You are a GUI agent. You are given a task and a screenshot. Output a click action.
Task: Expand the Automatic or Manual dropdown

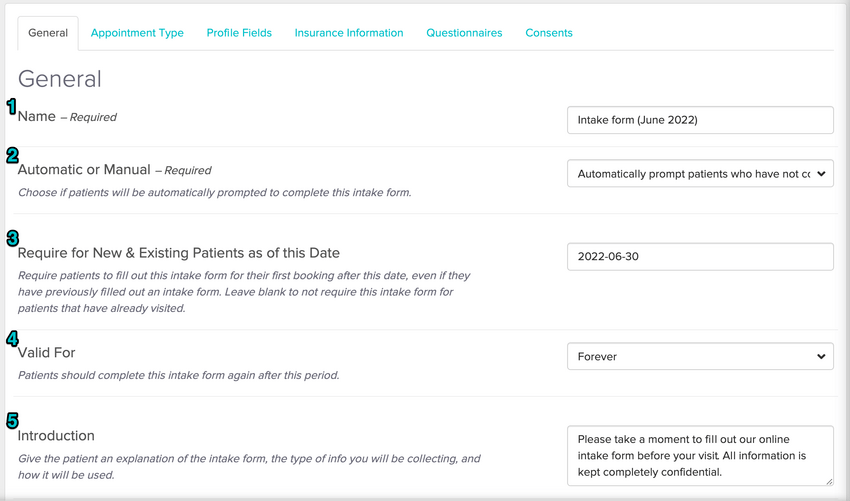pos(699,173)
